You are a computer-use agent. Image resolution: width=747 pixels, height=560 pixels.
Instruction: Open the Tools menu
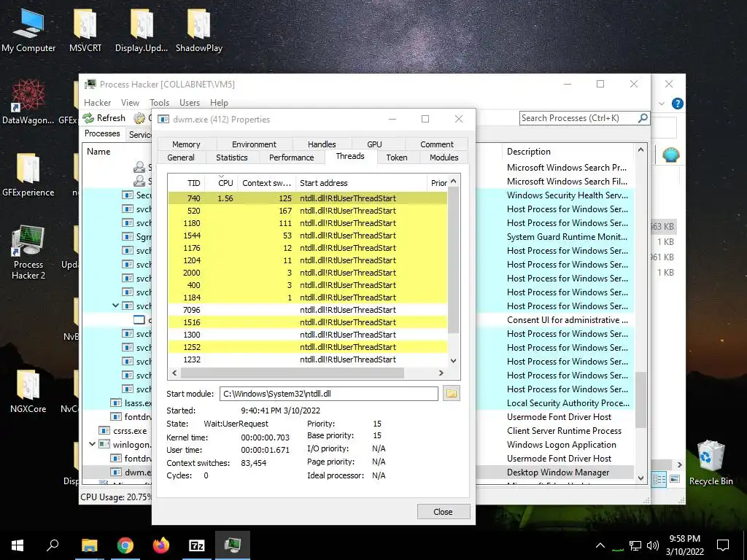pos(159,103)
